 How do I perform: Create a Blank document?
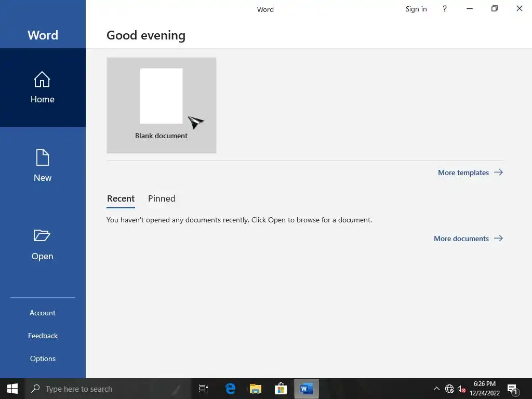162,105
